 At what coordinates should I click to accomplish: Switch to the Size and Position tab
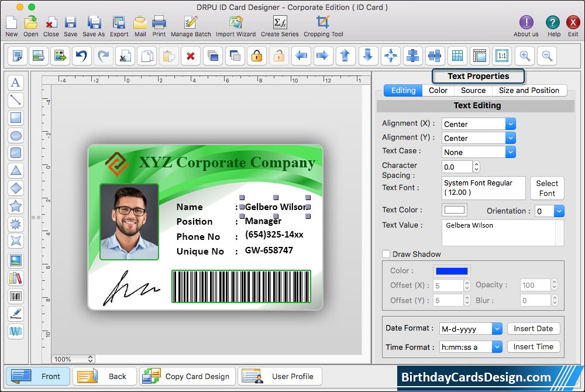(x=529, y=90)
